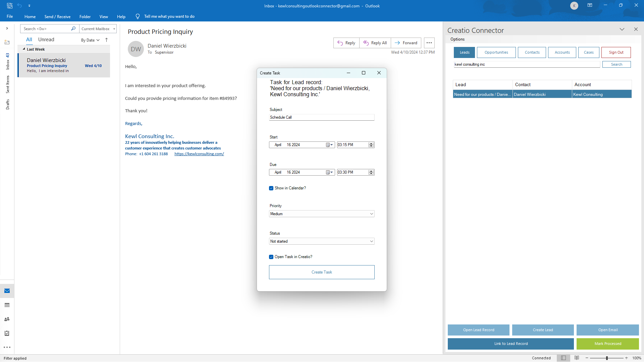Open the People contacts icon

(x=7, y=319)
